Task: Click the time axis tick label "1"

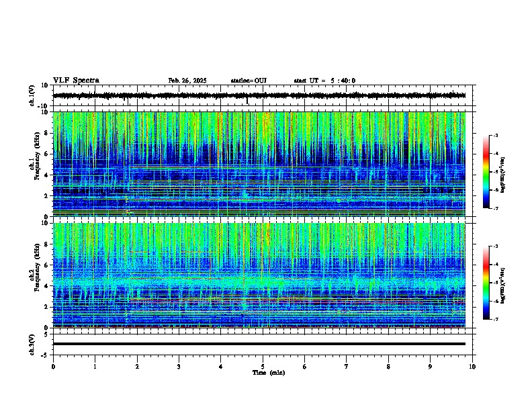Action: [95, 367]
